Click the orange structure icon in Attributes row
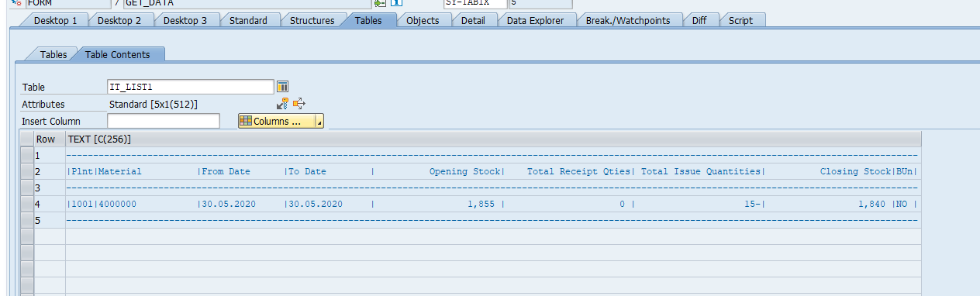The height and width of the screenshot is (296, 980). [x=299, y=103]
